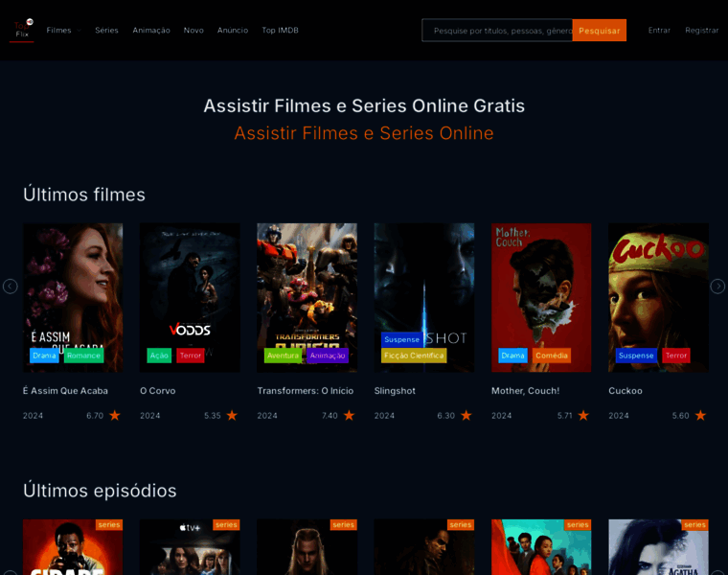Expand the Filmes dropdown menu

tap(63, 31)
